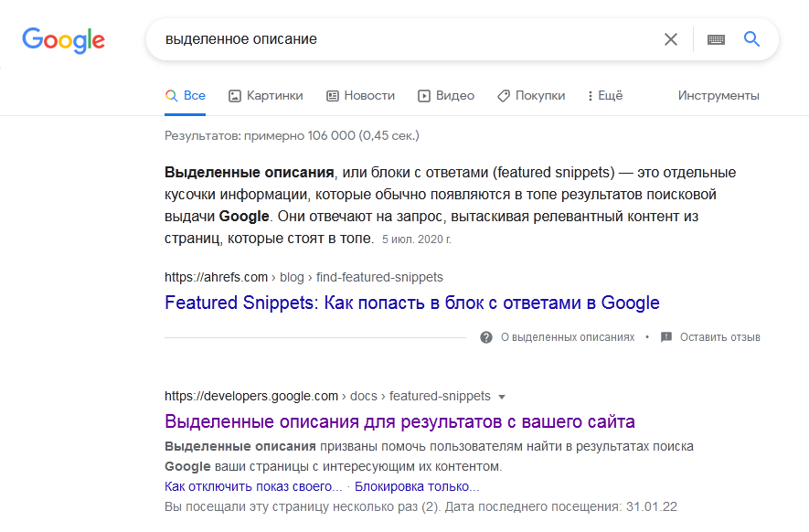Image resolution: width=809 pixels, height=532 pixels.
Task: Click the Покупки price-tag icon
Action: 503,95
